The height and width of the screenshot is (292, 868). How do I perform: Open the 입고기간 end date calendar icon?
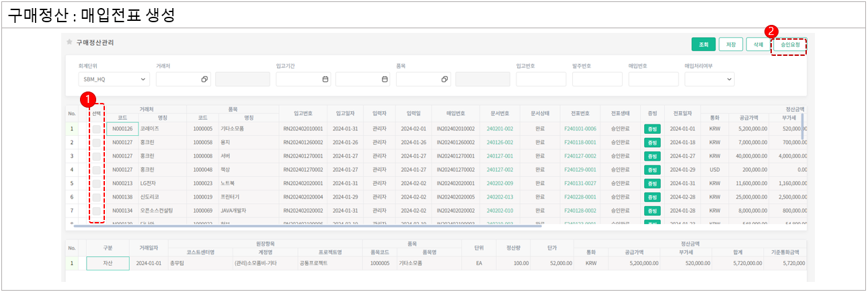tap(385, 79)
